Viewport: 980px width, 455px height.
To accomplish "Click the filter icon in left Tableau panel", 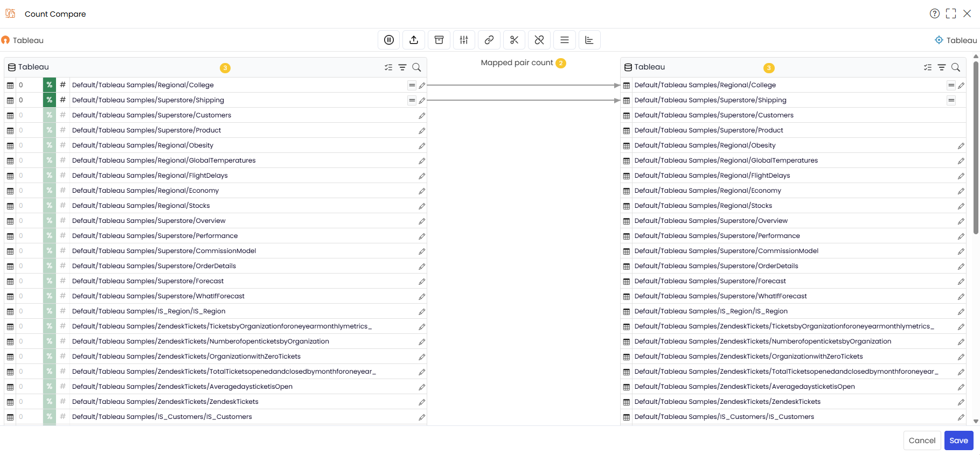I will click(x=402, y=67).
